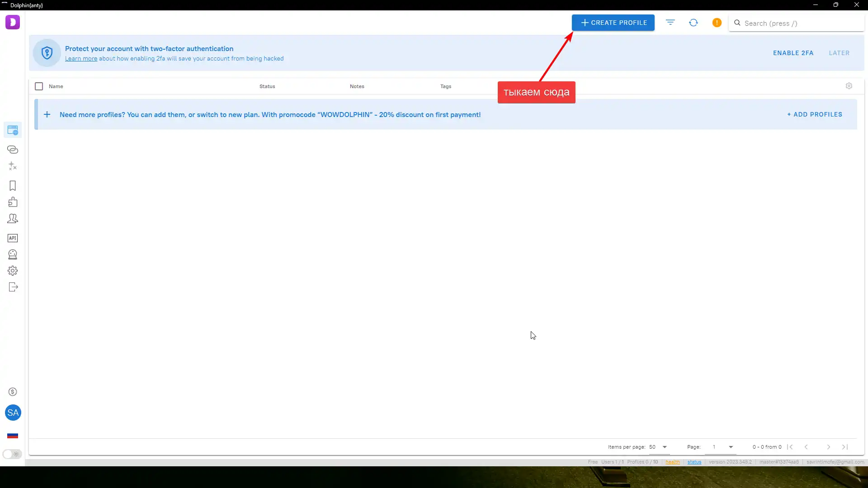Open the crystal ball icon in sidebar

pos(13,254)
